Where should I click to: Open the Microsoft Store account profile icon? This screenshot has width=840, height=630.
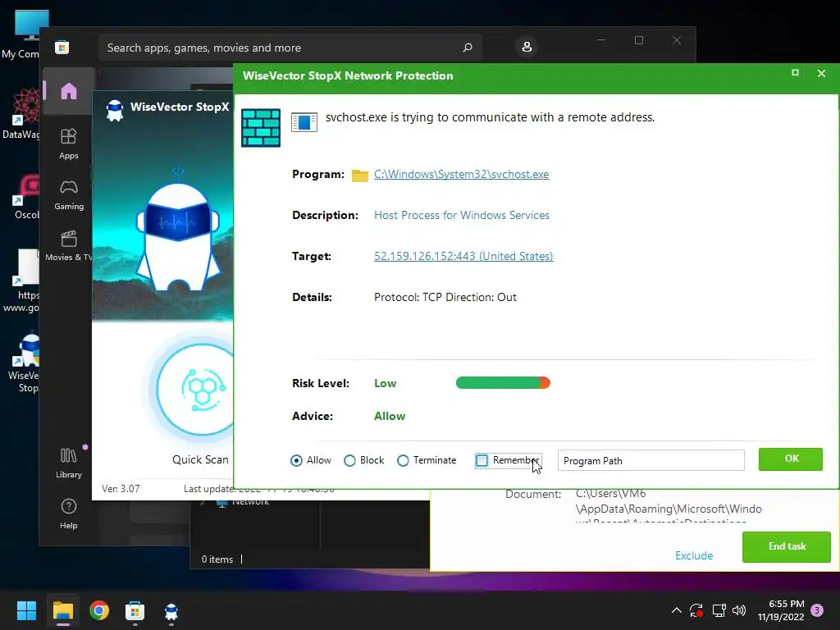[x=527, y=47]
